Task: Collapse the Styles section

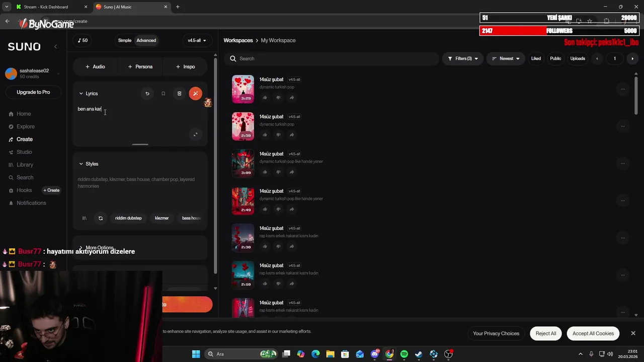Action: click(x=89, y=164)
